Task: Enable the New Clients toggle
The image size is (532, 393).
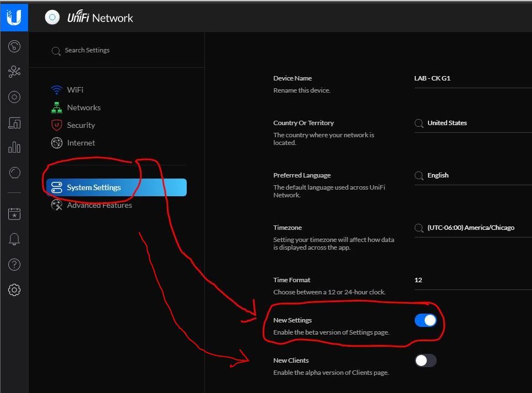Action: click(425, 360)
